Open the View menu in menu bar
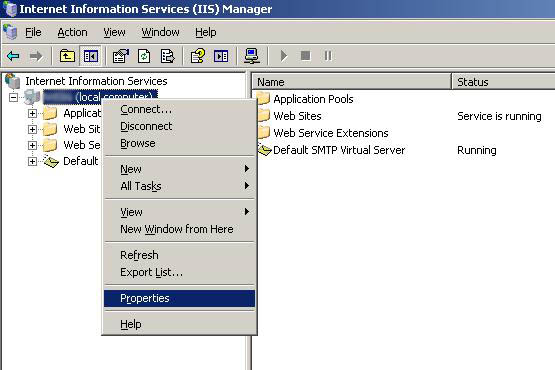555x370 pixels. point(114,32)
